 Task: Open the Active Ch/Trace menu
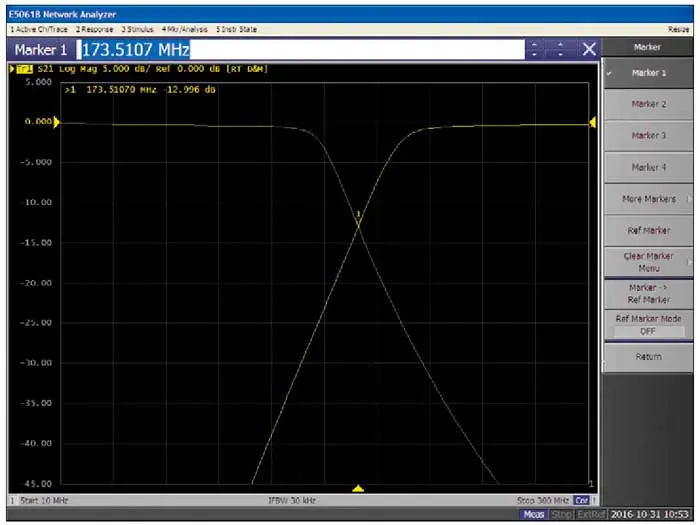39,29
